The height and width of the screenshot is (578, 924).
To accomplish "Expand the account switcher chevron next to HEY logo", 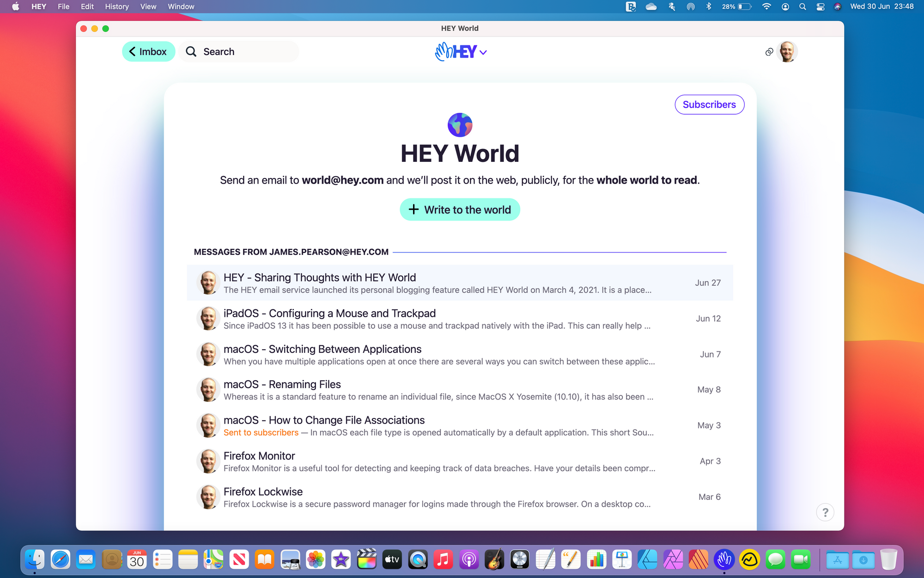I will click(483, 52).
